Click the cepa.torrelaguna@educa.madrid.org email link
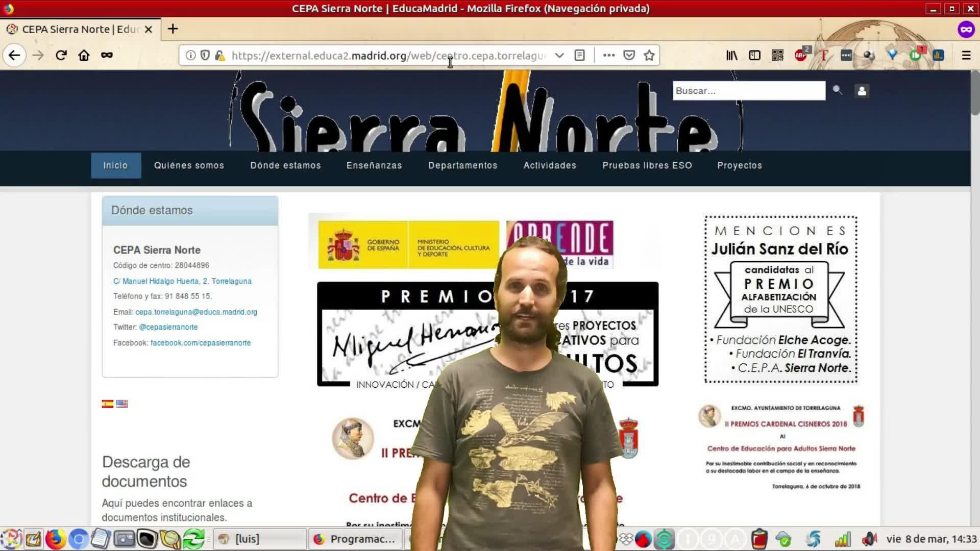This screenshot has height=551, width=980. [x=196, y=312]
